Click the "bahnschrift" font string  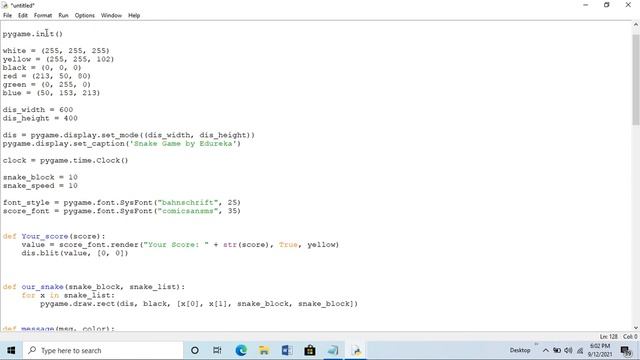(x=188, y=202)
